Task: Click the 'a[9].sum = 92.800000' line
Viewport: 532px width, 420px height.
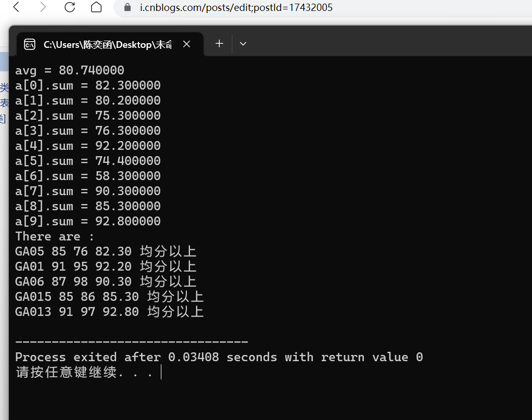Action: (x=88, y=221)
